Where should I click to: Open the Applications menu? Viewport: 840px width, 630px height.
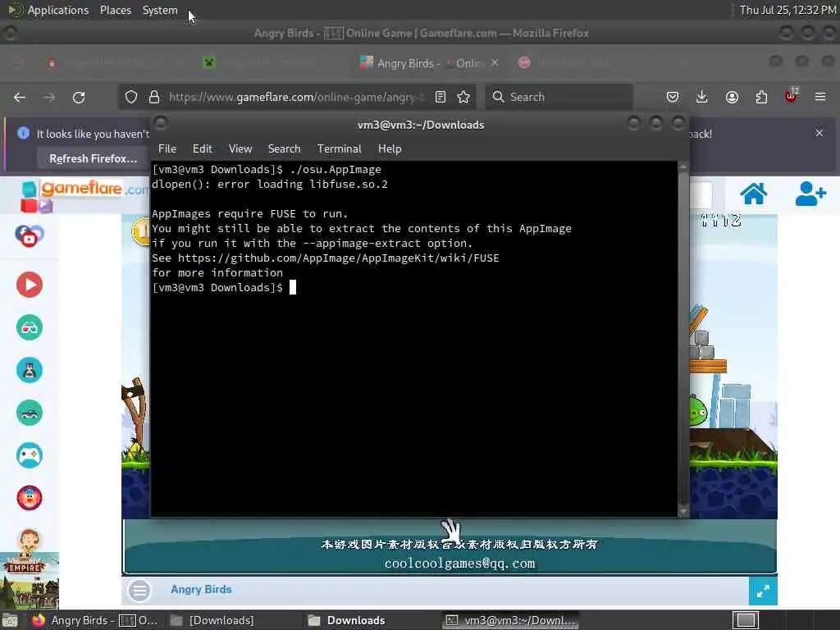(x=58, y=10)
